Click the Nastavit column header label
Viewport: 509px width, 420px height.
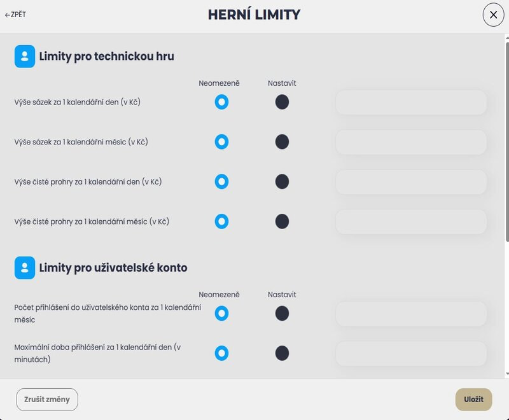click(x=282, y=83)
